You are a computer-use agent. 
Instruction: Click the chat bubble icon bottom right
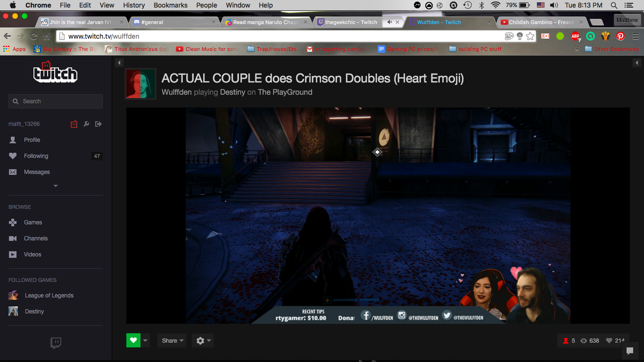click(630, 351)
